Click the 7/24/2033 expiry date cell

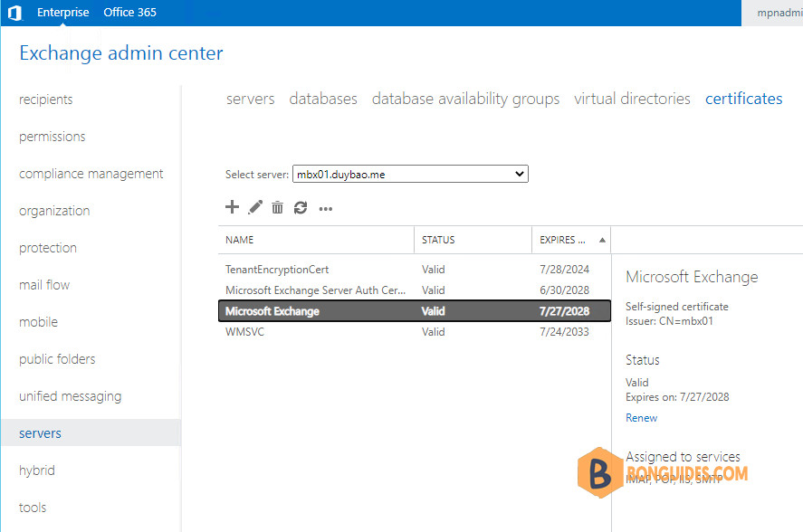[564, 332]
